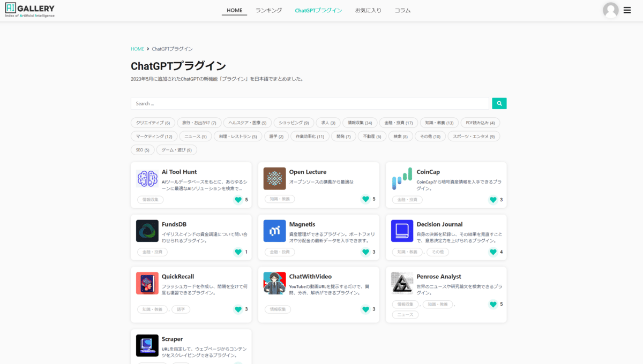Open the お気に入り nav item

[368, 10]
